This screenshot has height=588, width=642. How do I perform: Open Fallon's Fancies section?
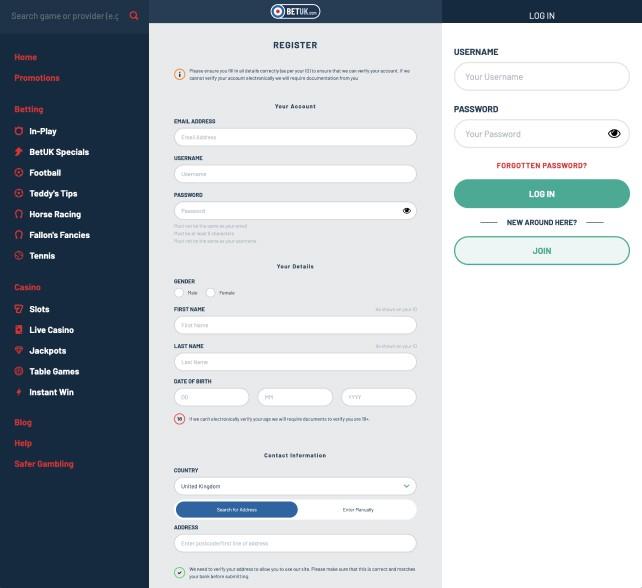(59, 235)
